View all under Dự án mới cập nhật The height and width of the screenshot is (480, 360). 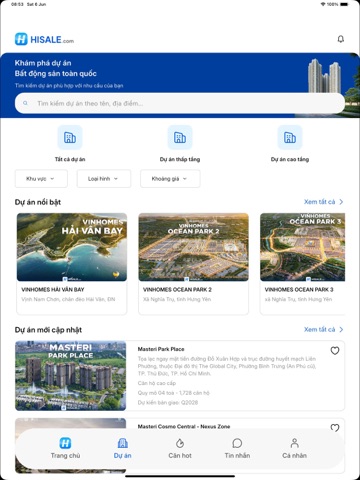coord(323,329)
